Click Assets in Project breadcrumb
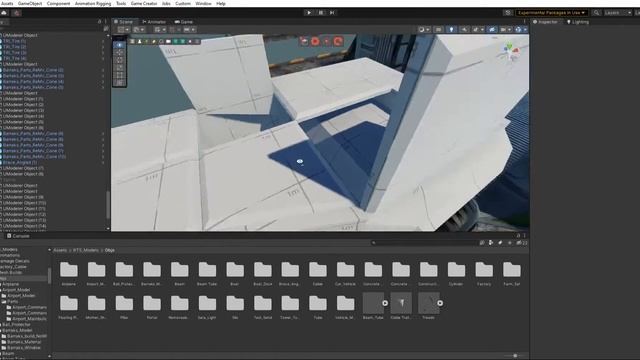 pos(60,250)
